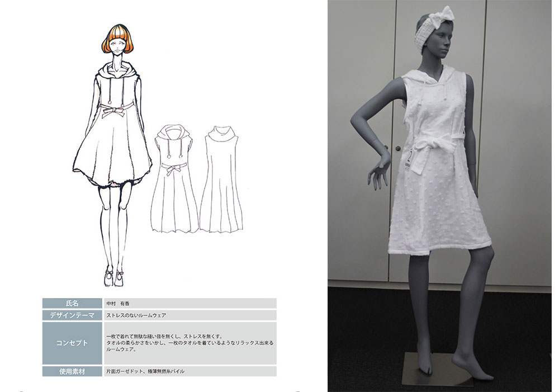This screenshot has height=392, width=559.
Task: Click the mannequin's metal base plate
Action: pyautogui.click(x=440, y=371)
